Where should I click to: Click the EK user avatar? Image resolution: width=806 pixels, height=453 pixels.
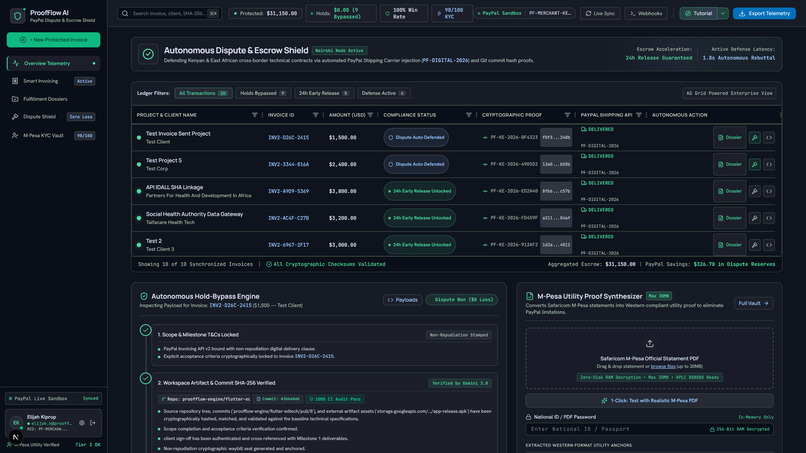coord(16,423)
